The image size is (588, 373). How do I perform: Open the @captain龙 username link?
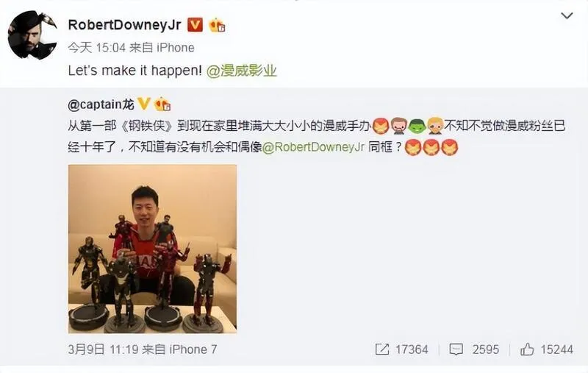coord(101,104)
